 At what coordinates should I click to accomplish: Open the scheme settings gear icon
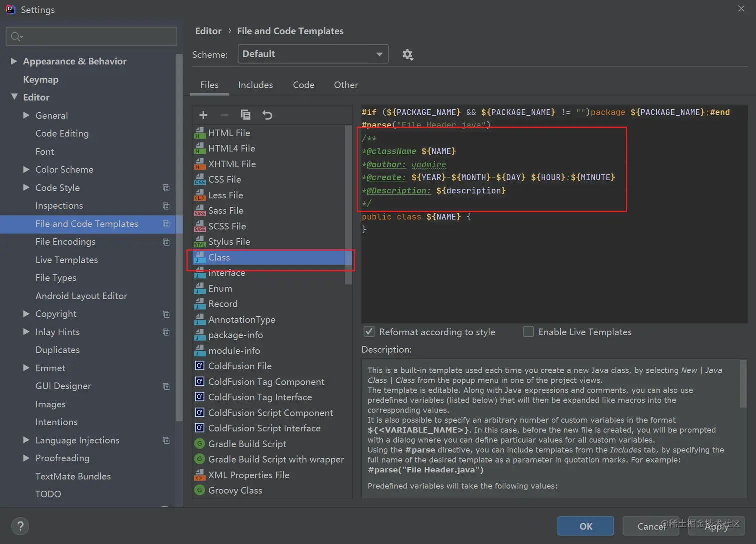408,54
